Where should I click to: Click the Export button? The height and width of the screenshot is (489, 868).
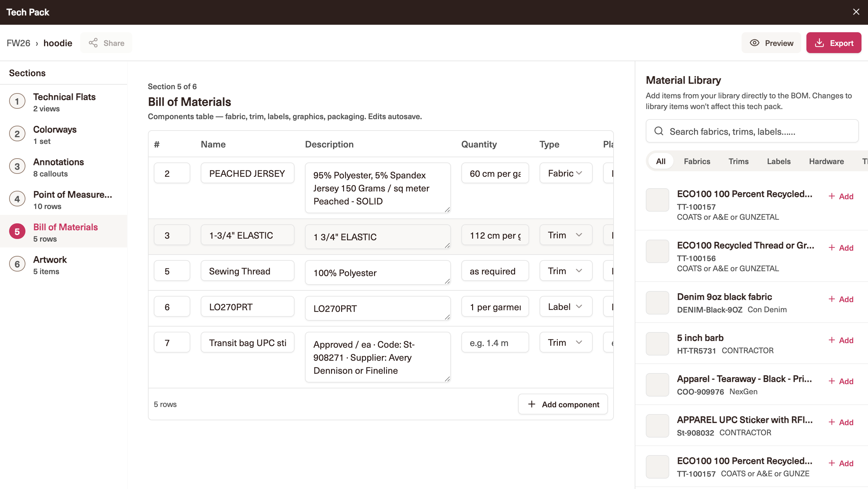pyautogui.click(x=834, y=43)
